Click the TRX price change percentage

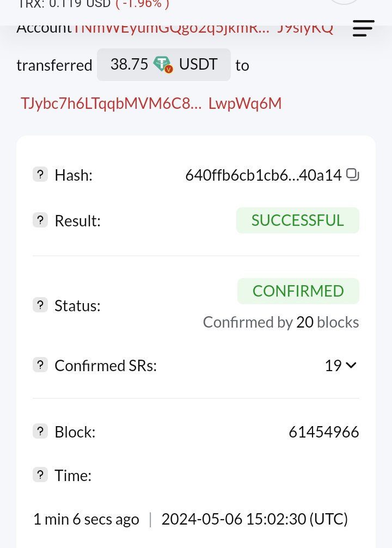tap(142, 4)
